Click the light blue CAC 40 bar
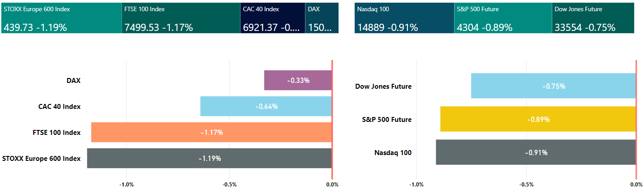 click(266, 106)
